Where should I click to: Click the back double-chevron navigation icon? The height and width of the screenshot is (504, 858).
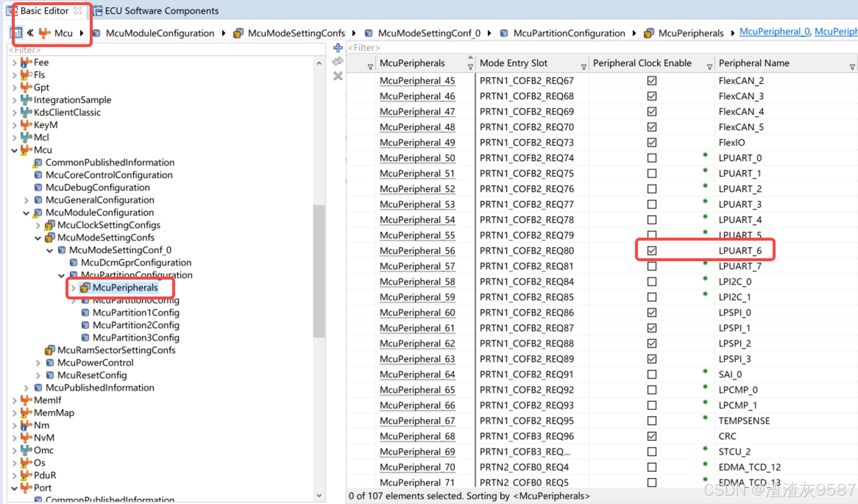(30, 33)
